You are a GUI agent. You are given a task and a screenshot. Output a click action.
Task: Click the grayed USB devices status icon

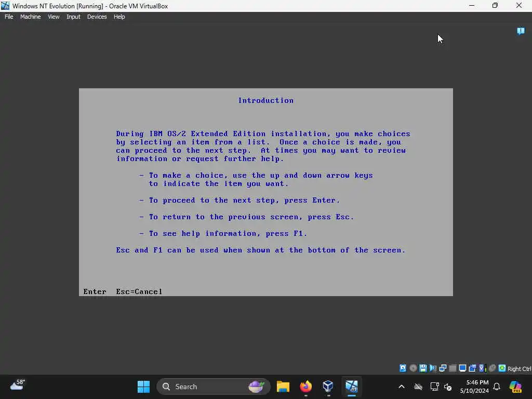453,368
